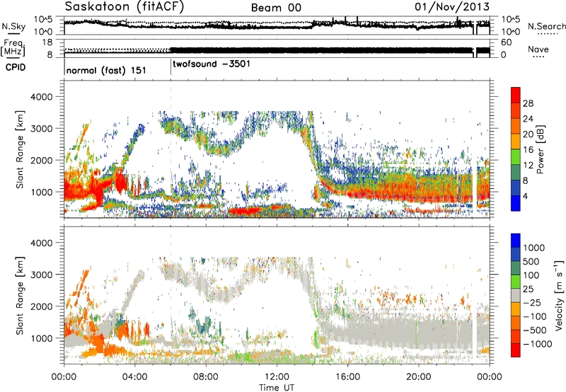Click the '4' tick on the Power scale

pos(525,197)
